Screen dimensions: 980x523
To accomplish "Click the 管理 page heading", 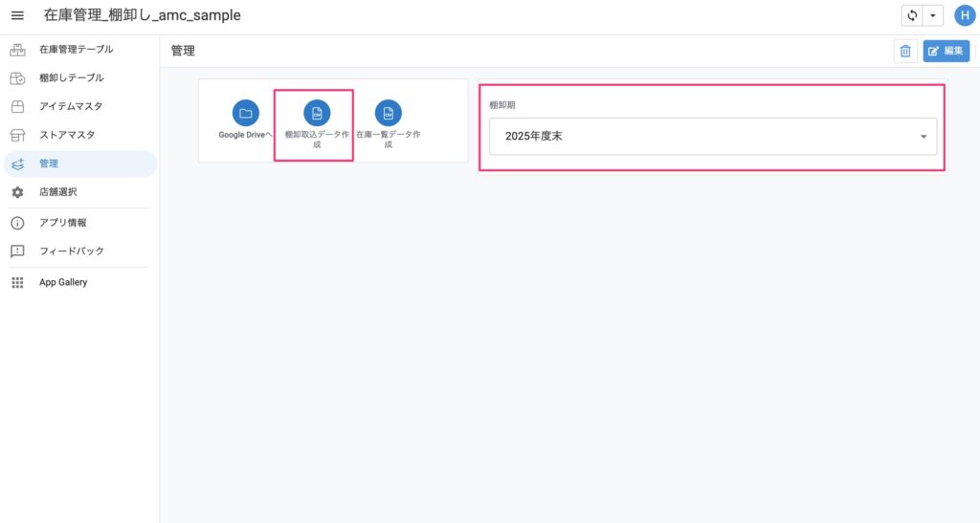I will pyautogui.click(x=183, y=52).
